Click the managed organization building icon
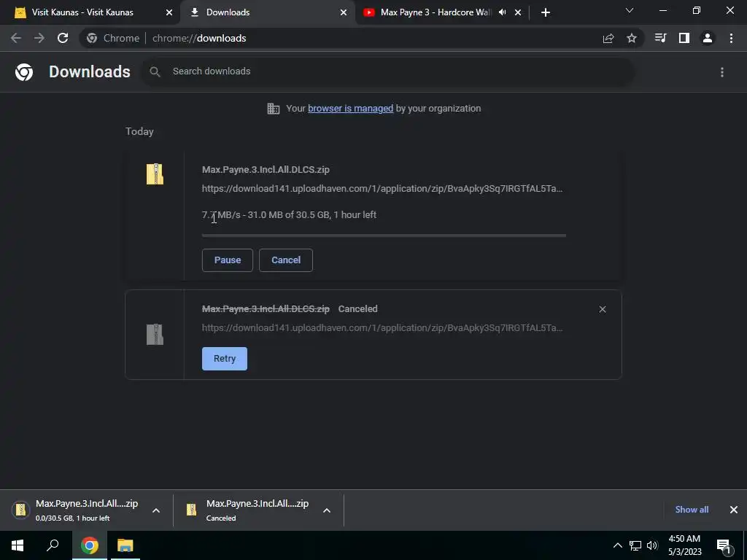Image resolution: width=747 pixels, height=560 pixels. (274, 109)
